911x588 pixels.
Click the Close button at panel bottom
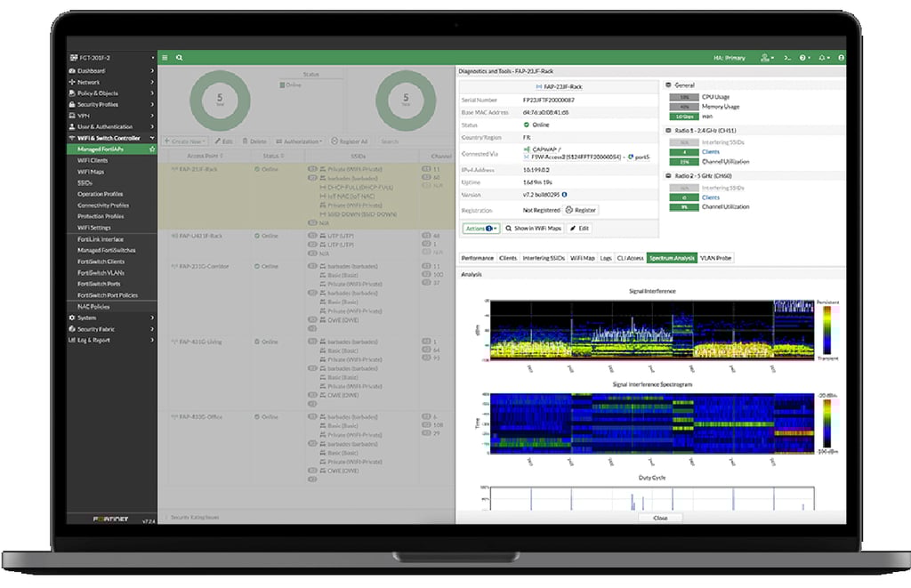point(659,518)
